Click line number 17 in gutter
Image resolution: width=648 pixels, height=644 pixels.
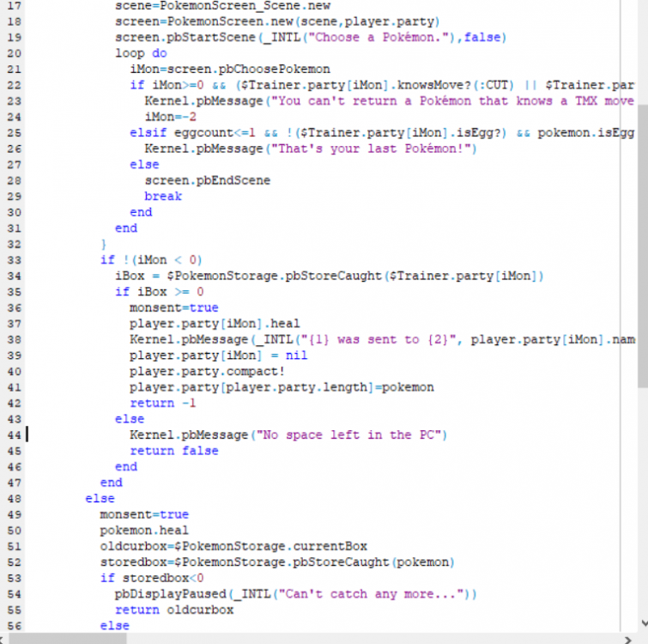coord(14,6)
